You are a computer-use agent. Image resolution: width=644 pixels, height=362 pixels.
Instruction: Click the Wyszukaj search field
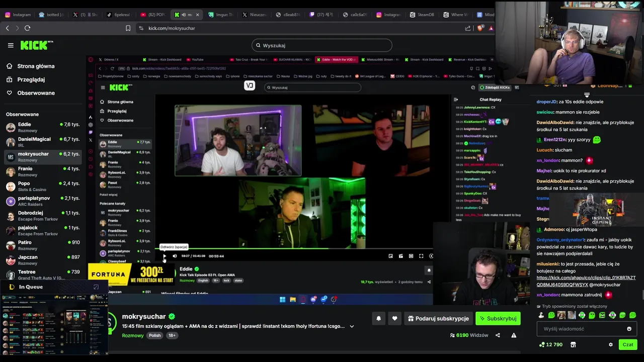(321, 45)
